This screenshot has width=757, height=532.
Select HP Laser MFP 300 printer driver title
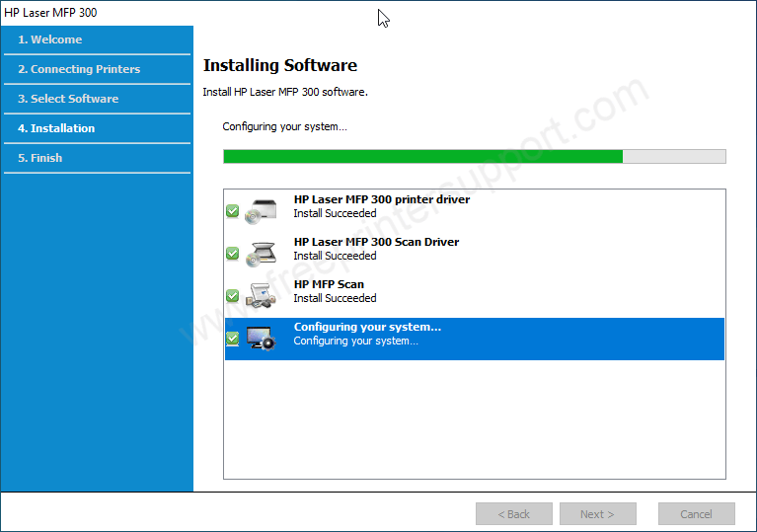tap(382, 199)
